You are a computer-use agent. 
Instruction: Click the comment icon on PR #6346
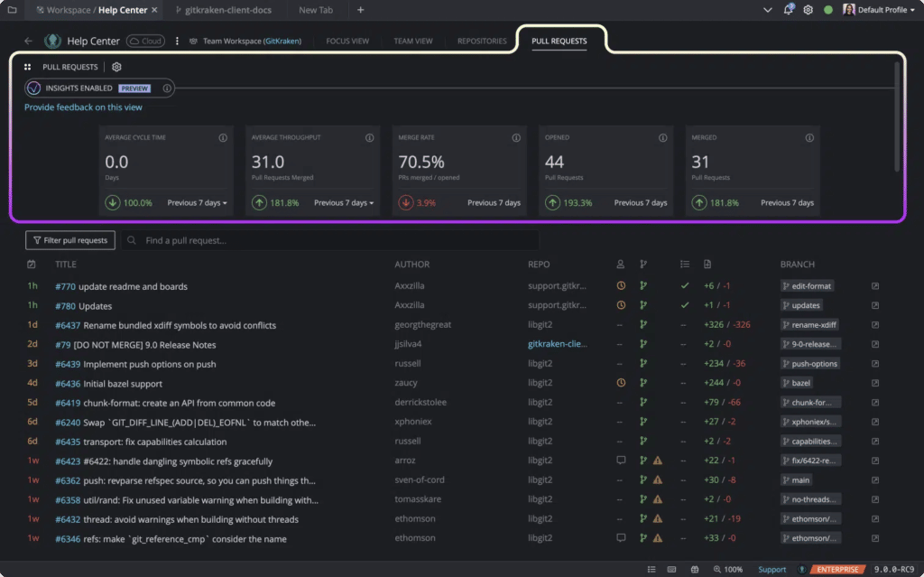tap(621, 538)
